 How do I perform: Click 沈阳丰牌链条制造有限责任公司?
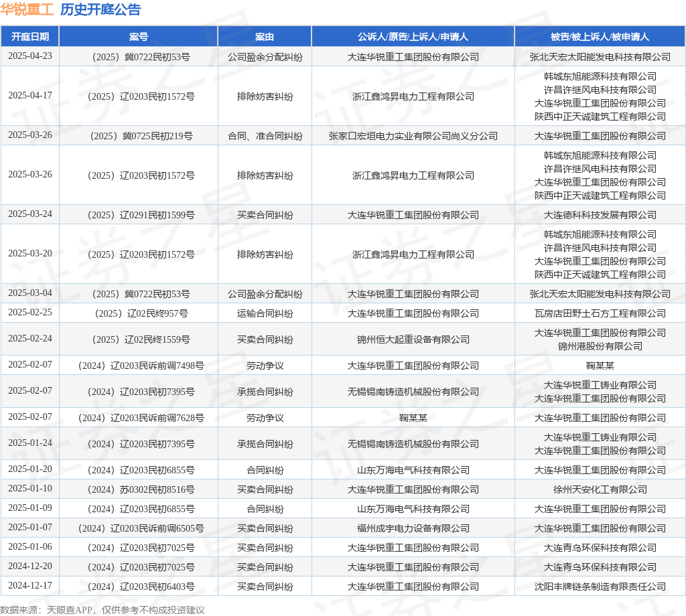pos(600,587)
